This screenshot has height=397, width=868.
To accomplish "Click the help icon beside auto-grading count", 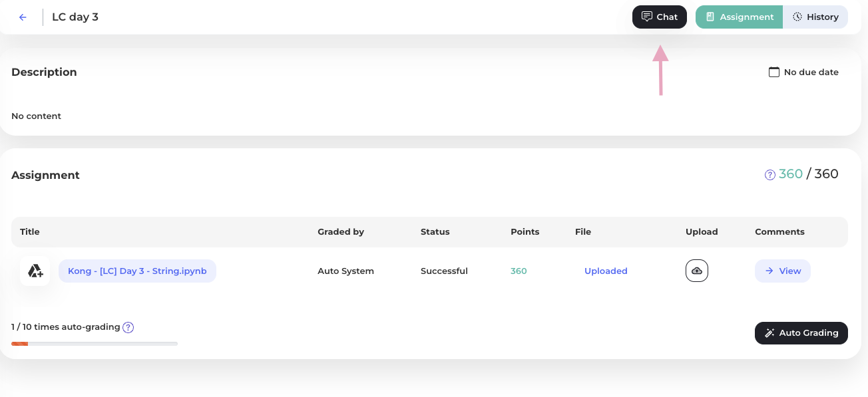I will 128,327.
